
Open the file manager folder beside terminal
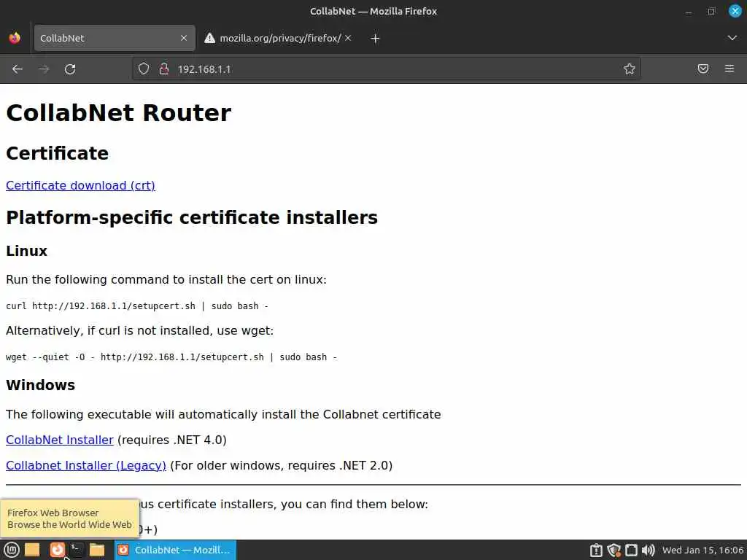coord(97,550)
